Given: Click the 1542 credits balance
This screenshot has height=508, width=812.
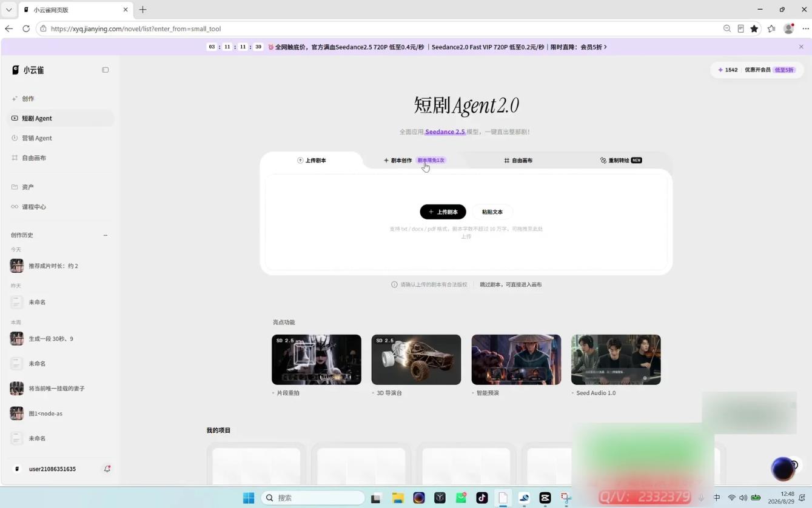Looking at the screenshot, I should [728, 70].
